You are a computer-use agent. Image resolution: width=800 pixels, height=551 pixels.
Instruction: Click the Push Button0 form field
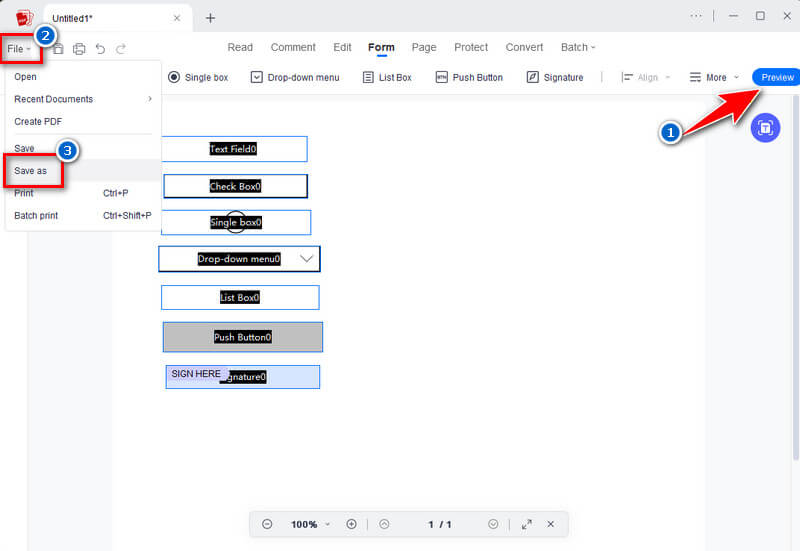pyautogui.click(x=243, y=337)
